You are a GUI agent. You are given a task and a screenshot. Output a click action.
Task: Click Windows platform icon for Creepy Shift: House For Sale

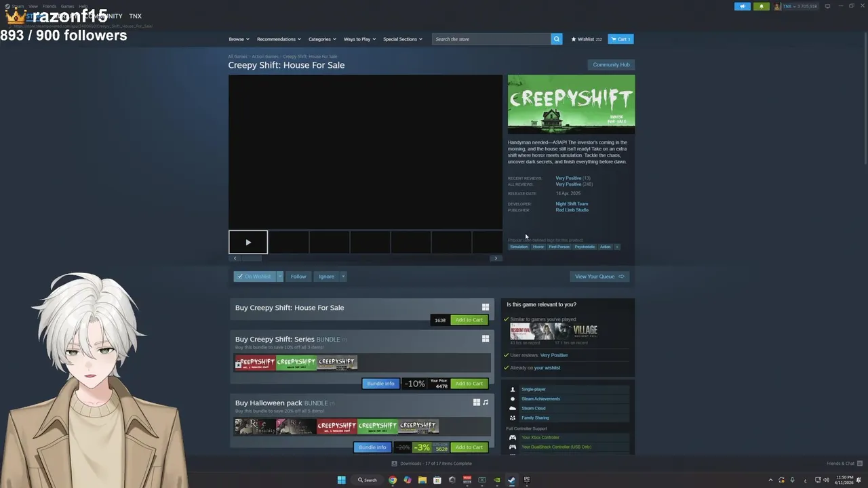(486, 307)
